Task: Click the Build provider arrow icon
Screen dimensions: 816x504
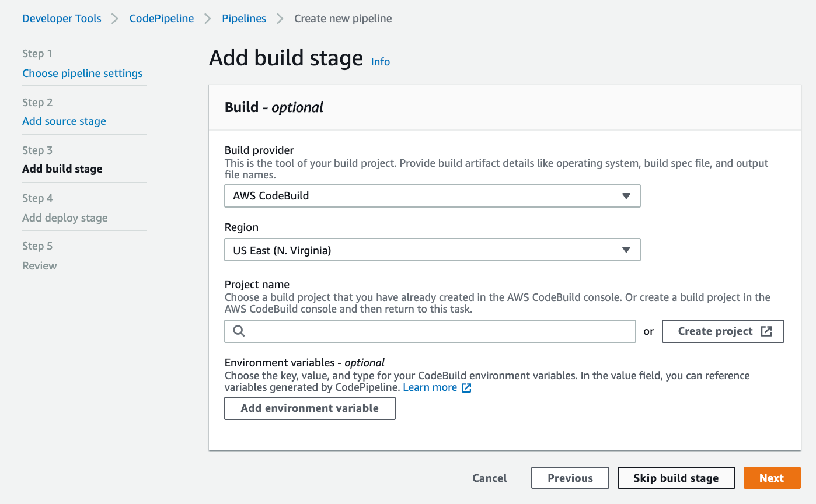Action: (626, 196)
